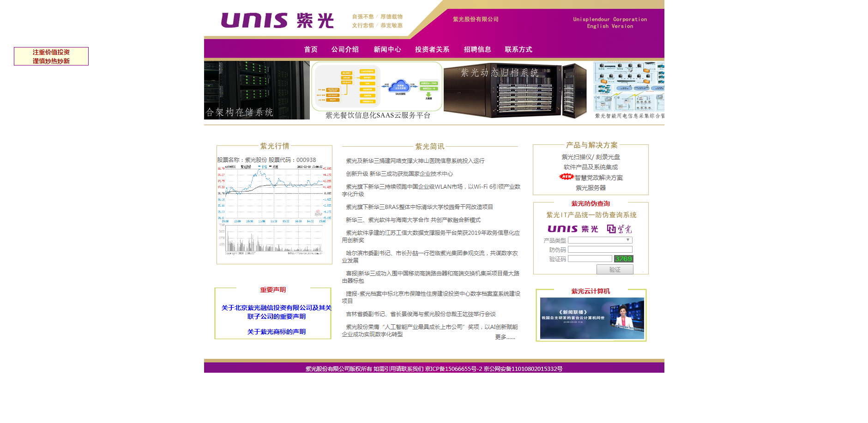The height and width of the screenshot is (423, 868).
Task: Expand the 产品类型 dropdown
Action: pyautogui.click(x=600, y=240)
